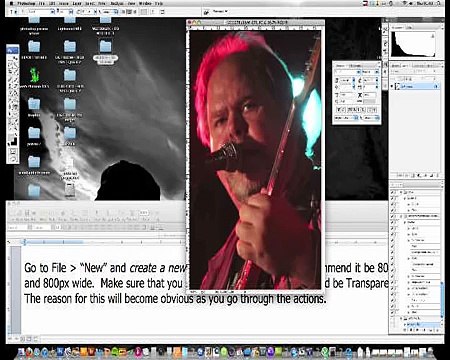The image size is (450, 360).
Task: Click the histogram cached data warning icon
Action: point(433,36)
